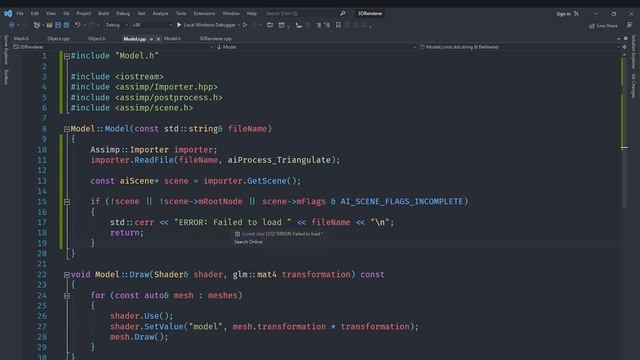640x360 pixels.
Task: Open the 3DRenderer project scope dropdown
Action: point(113,47)
